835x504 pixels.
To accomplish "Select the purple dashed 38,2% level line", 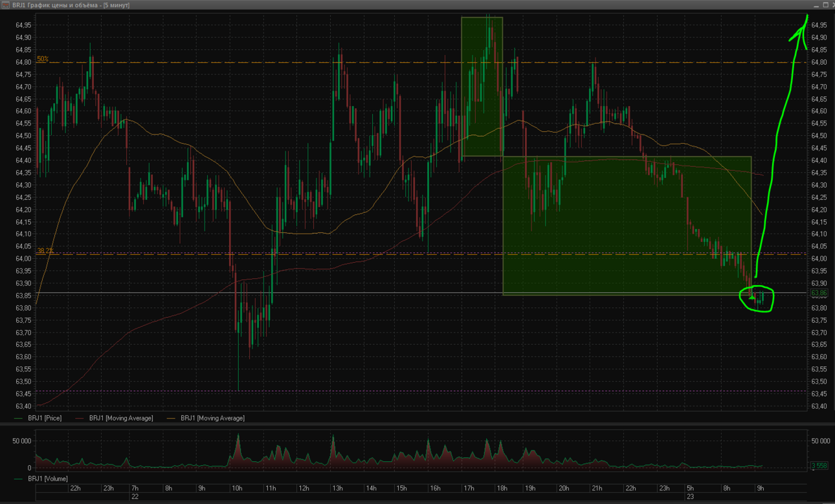I will (421, 254).
